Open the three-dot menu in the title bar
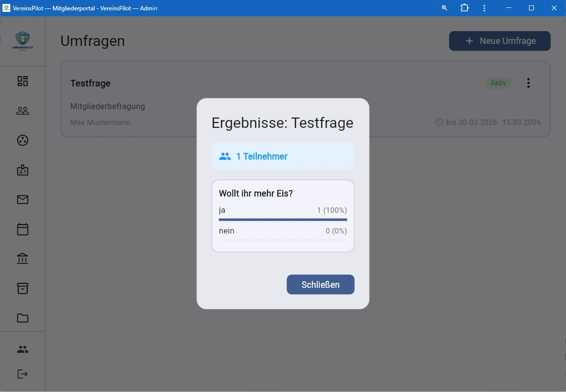Image resolution: width=566 pixels, height=392 pixels. (x=484, y=8)
